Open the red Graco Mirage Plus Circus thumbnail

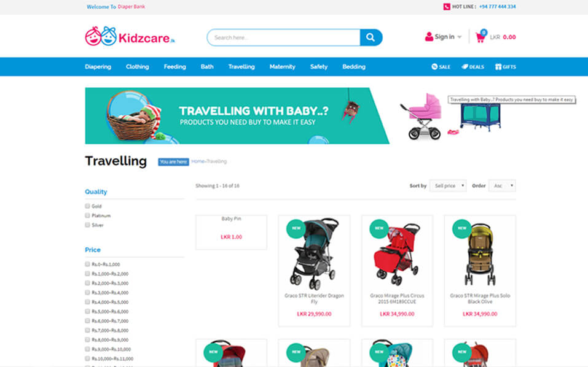coord(397,253)
